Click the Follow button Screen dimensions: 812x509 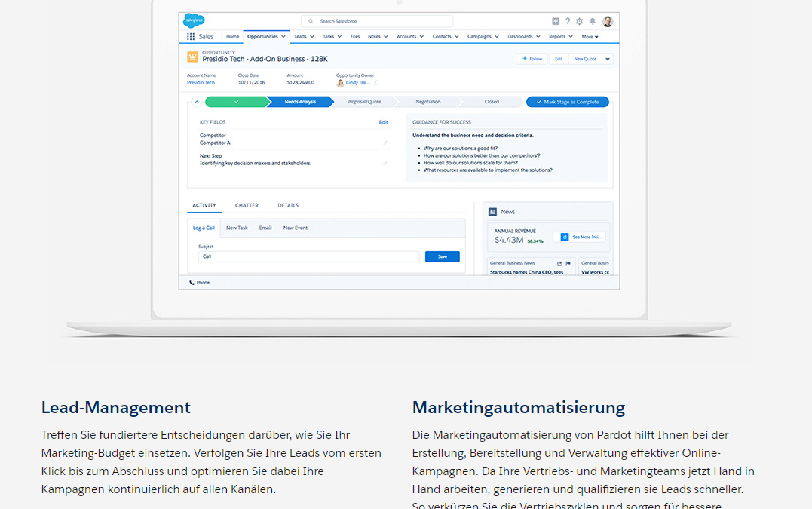[532, 59]
